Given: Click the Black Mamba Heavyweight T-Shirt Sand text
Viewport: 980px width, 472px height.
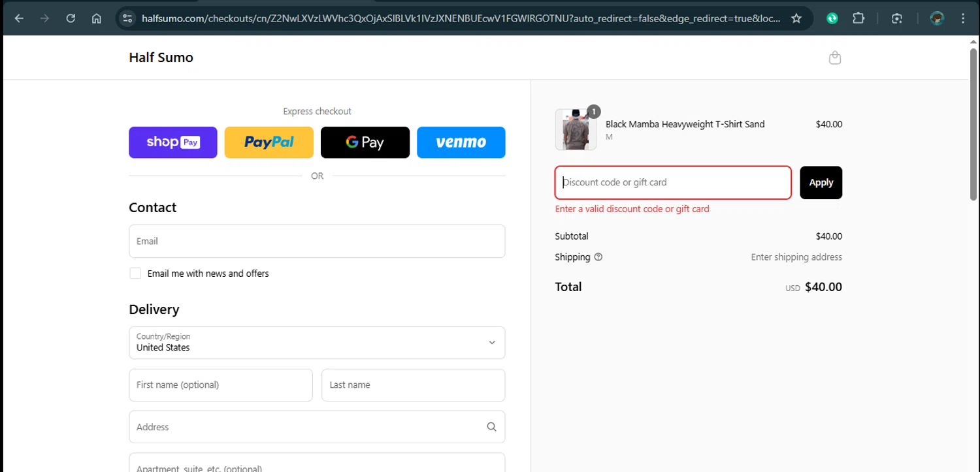Looking at the screenshot, I should 685,124.
